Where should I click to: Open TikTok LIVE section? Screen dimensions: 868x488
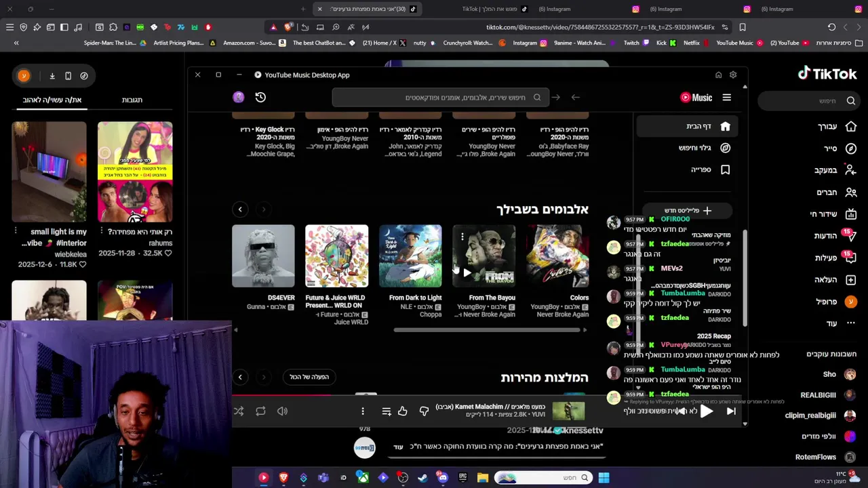click(x=833, y=214)
